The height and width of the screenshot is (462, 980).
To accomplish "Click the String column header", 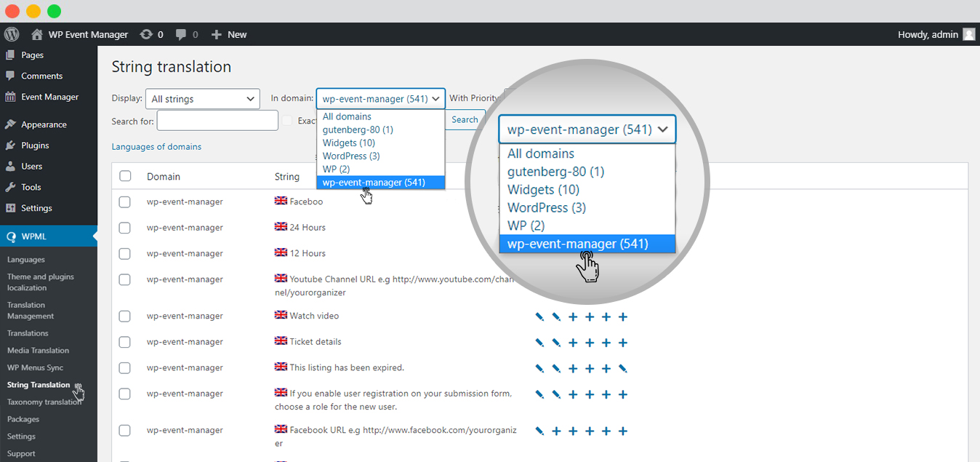I will pyautogui.click(x=287, y=177).
